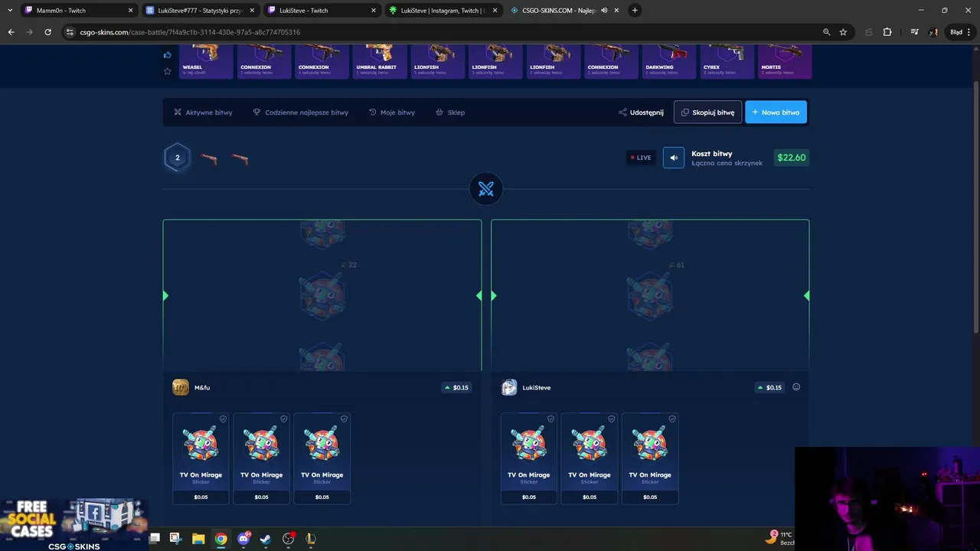
Task: Open emoji reaction icon next to LukiSteve total
Action: point(796,387)
